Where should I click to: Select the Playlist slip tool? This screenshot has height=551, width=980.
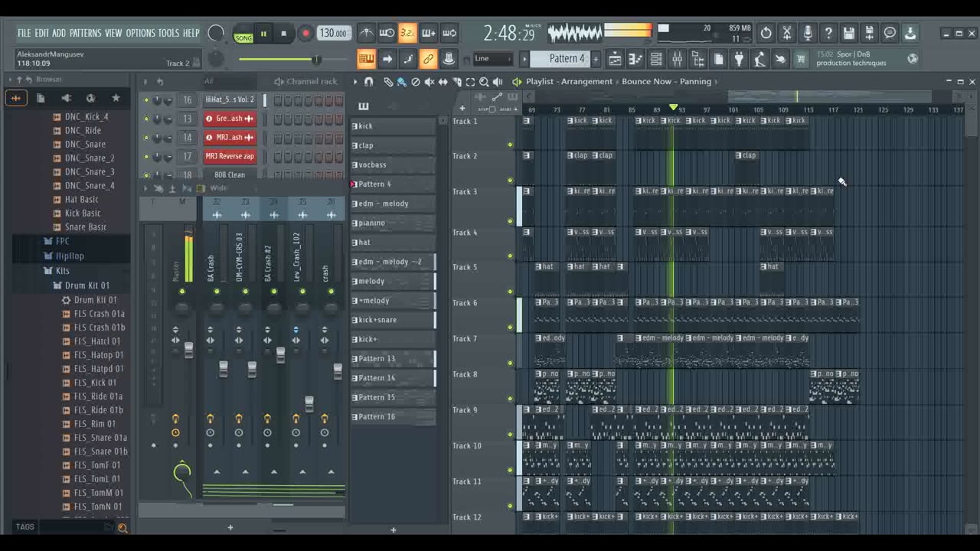coord(443,81)
